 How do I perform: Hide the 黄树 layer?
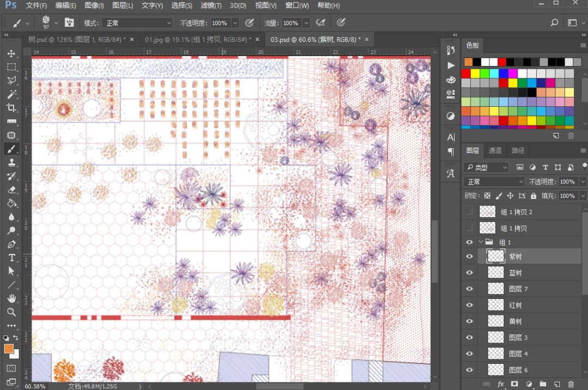point(469,321)
